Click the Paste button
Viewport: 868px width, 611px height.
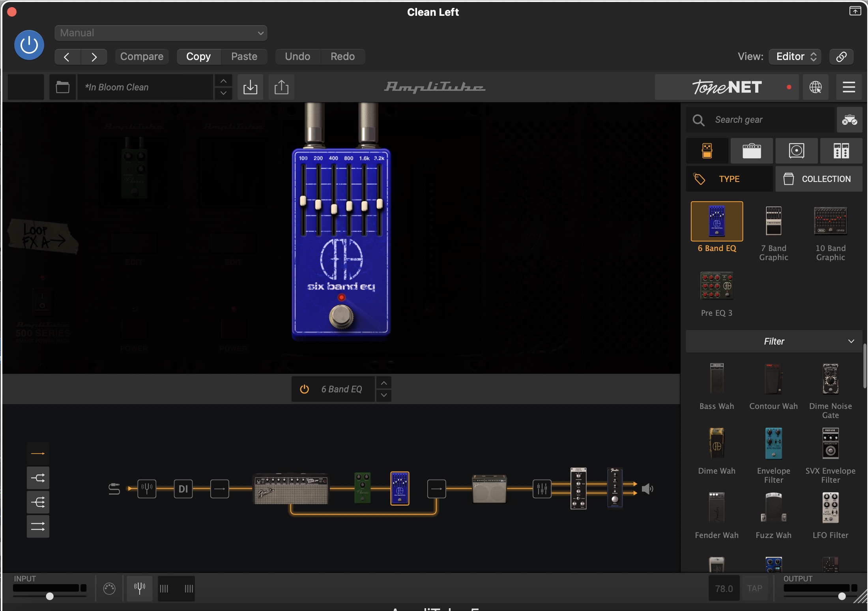tap(244, 56)
